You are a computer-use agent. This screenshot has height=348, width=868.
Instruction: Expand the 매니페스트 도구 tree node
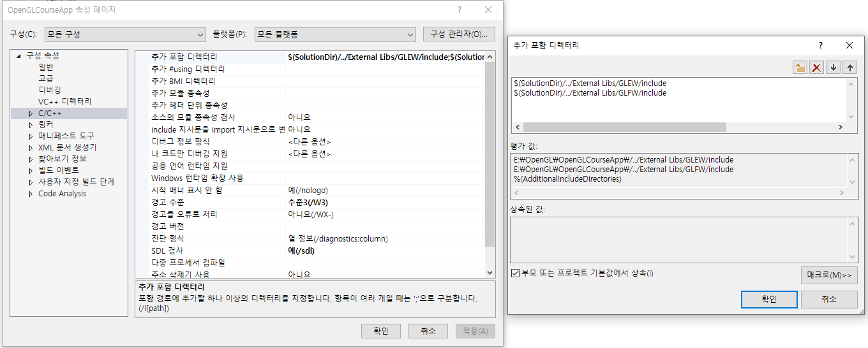31,136
